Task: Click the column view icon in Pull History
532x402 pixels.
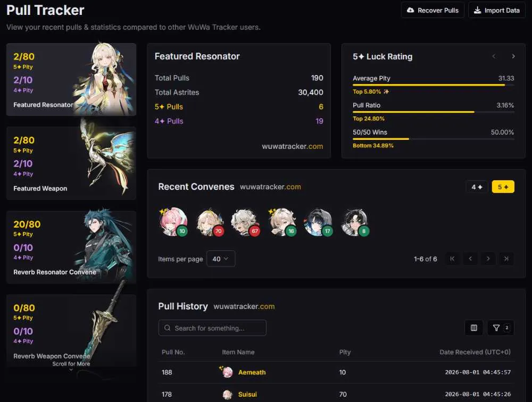Action: pyautogui.click(x=473, y=328)
